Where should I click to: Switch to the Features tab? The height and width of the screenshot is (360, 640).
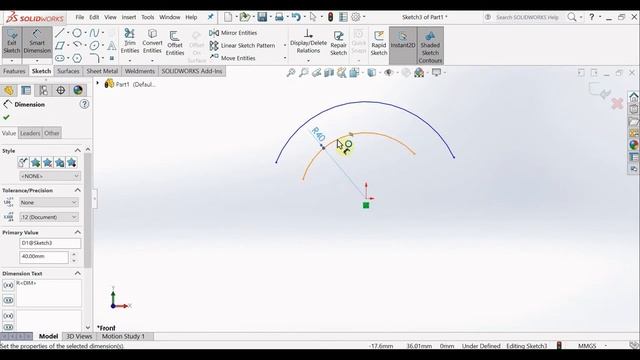[x=14, y=71]
